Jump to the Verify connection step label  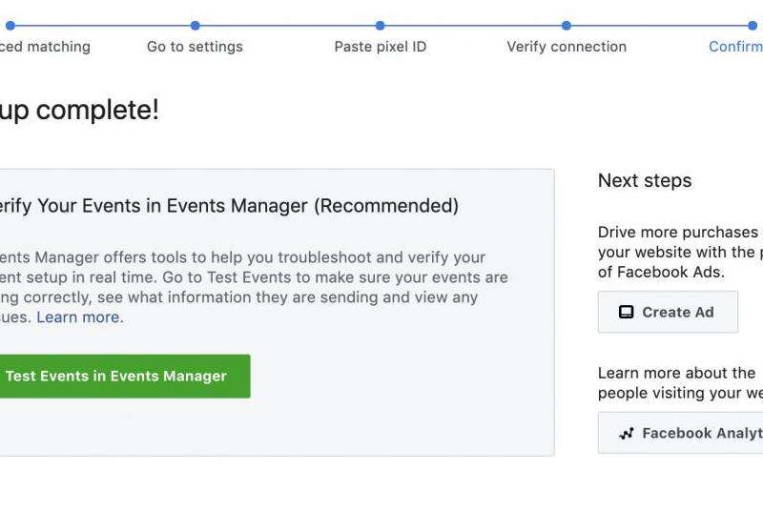tap(567, 47)
